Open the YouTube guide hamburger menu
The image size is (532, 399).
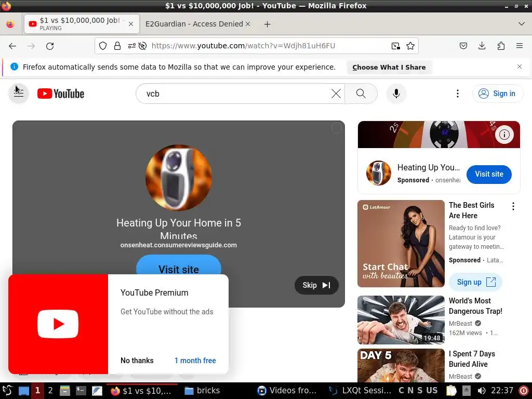click(x=19, y=94)
